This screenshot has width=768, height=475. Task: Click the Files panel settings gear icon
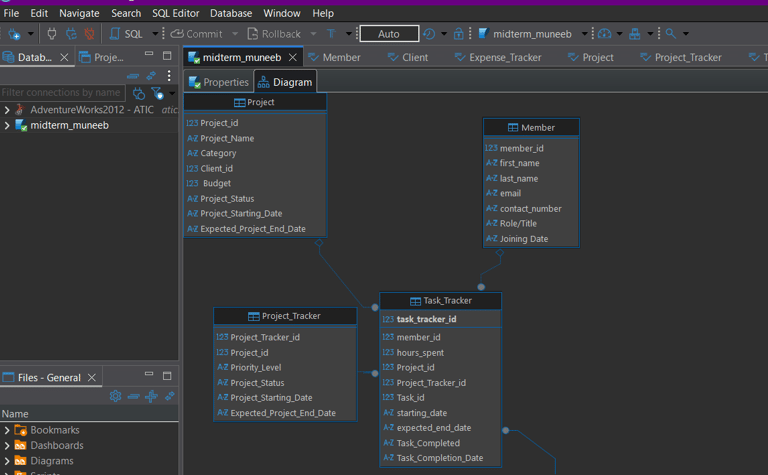click(115, 396)
